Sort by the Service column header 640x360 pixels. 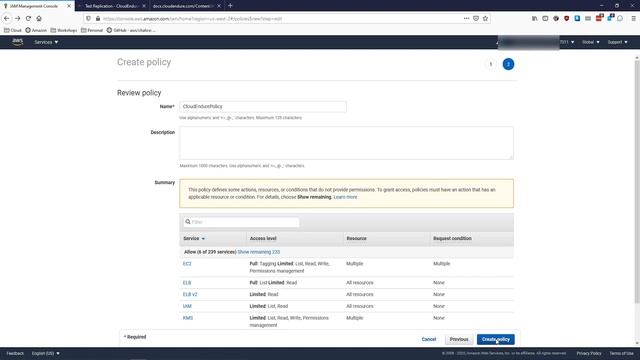click(x=194, y=238)
